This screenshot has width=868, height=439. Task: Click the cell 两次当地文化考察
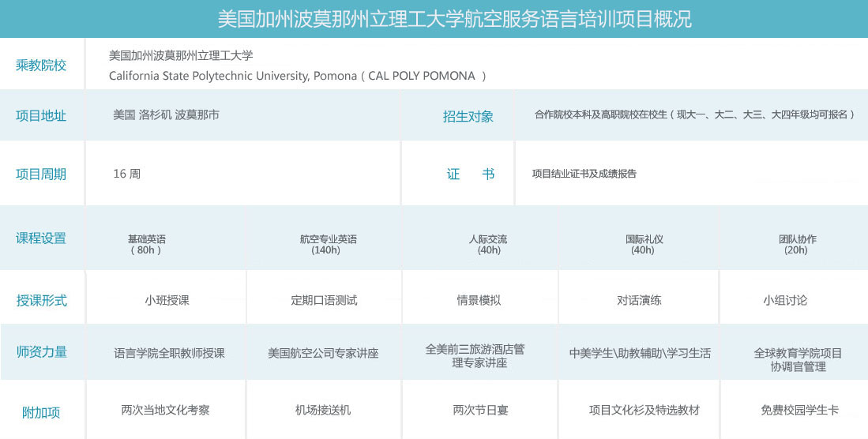pyautogui.click(x=166, y=411)
